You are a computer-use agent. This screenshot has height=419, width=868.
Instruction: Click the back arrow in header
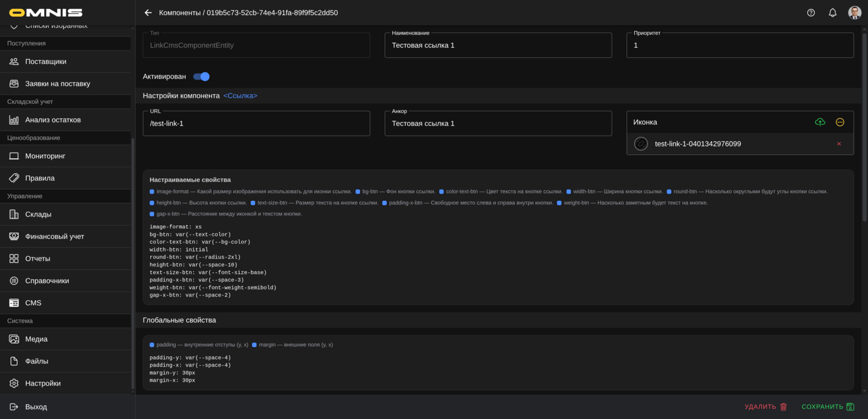pyautogui.click(x=148, y=13)
